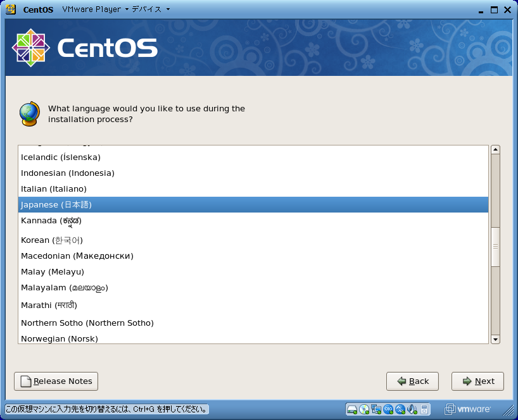Click the globe icon beside language question

point(30,114)
